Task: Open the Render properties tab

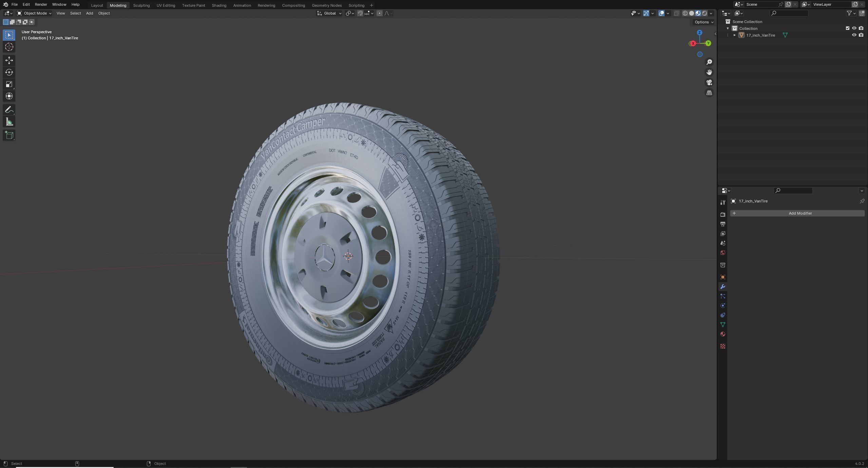Action: click(722, 214)
